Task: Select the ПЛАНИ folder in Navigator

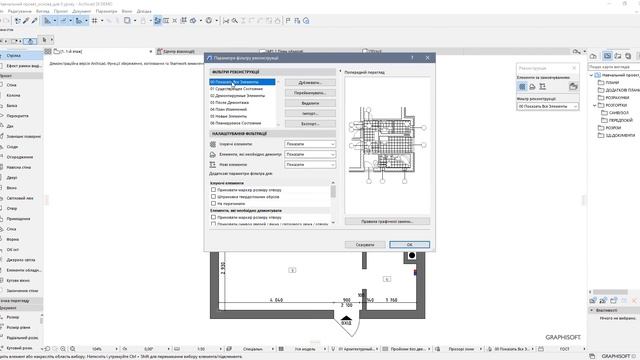Action: point(612,82)
